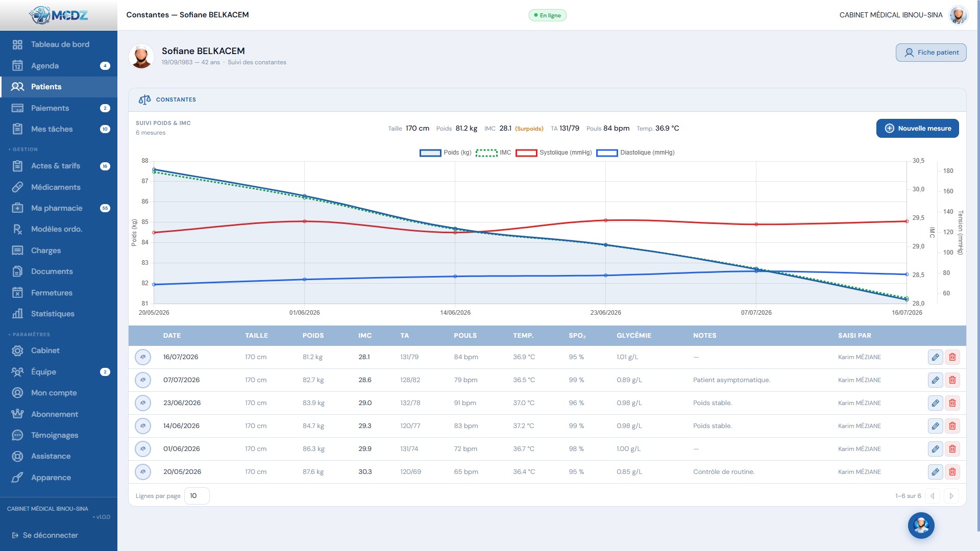This screenshot has width=980, height=551.
Task: Toggle Poids (kg) series in chart legend
Action: 445,153
